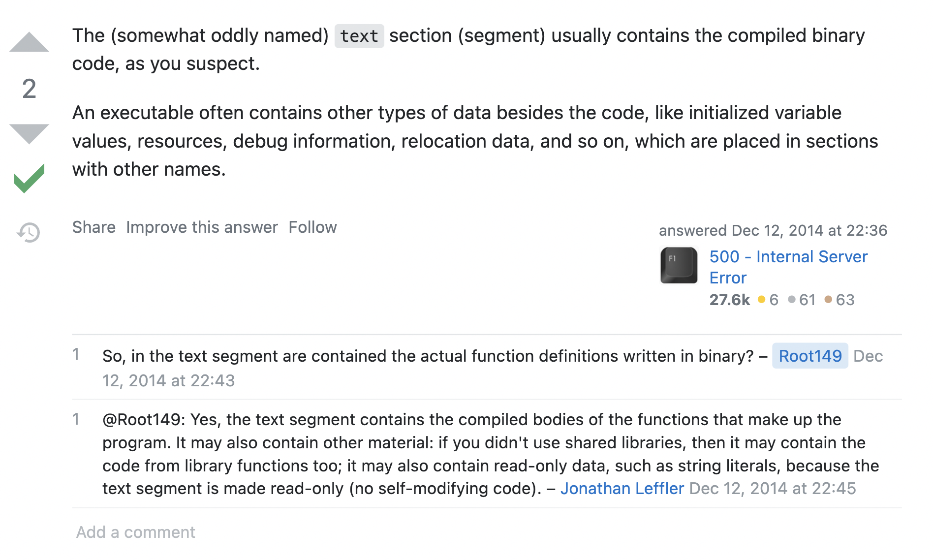Click the silver badge indicator dot
The height and width of the screenshot is (560, 933).
tap(791, 299)
